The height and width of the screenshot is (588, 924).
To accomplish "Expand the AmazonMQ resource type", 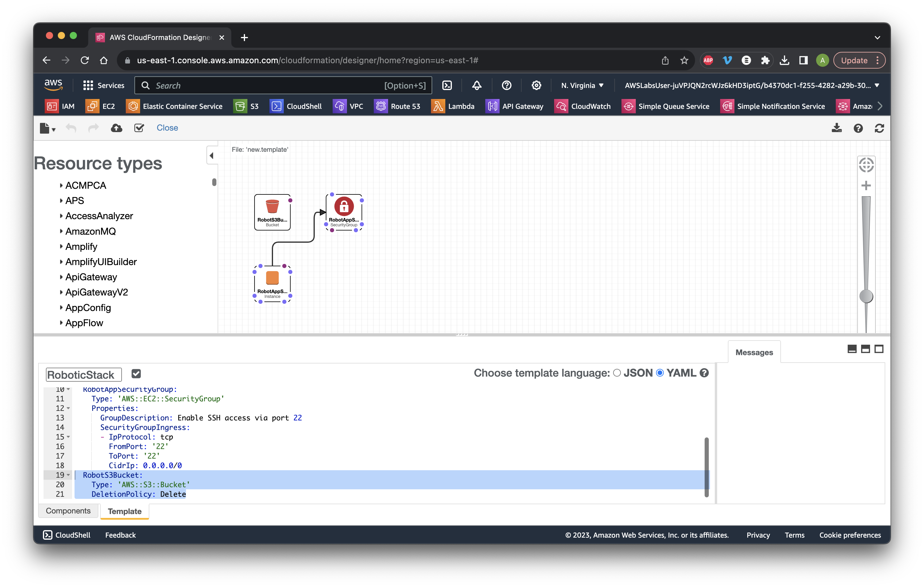I will [x=61, y=231].
